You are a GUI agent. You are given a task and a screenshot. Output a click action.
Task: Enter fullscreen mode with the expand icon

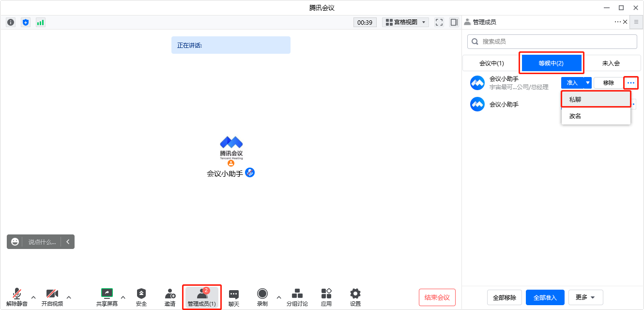point(439,22)
